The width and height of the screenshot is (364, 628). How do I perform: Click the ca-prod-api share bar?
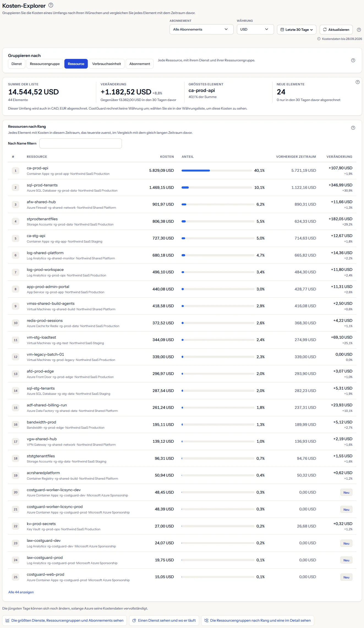[217, 171]
